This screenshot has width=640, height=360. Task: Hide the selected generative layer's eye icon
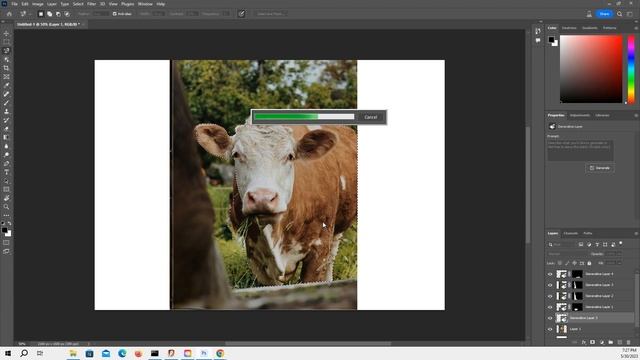coord(550,318)
